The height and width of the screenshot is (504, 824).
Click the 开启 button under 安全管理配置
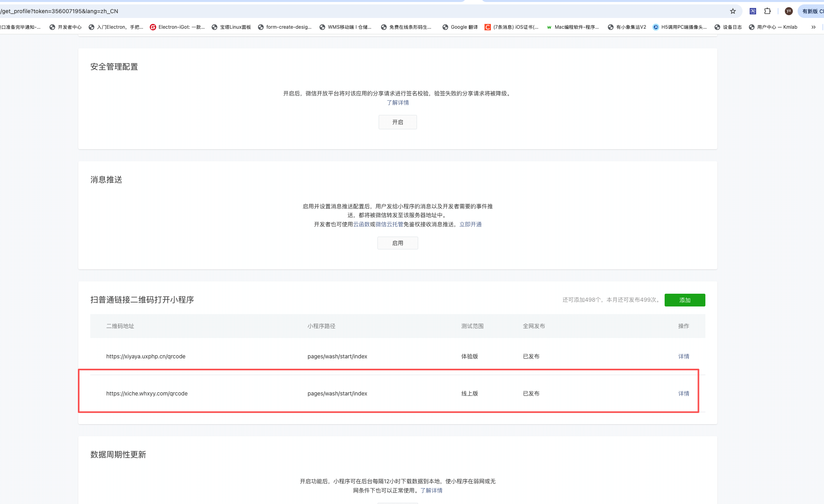[397, 122]
